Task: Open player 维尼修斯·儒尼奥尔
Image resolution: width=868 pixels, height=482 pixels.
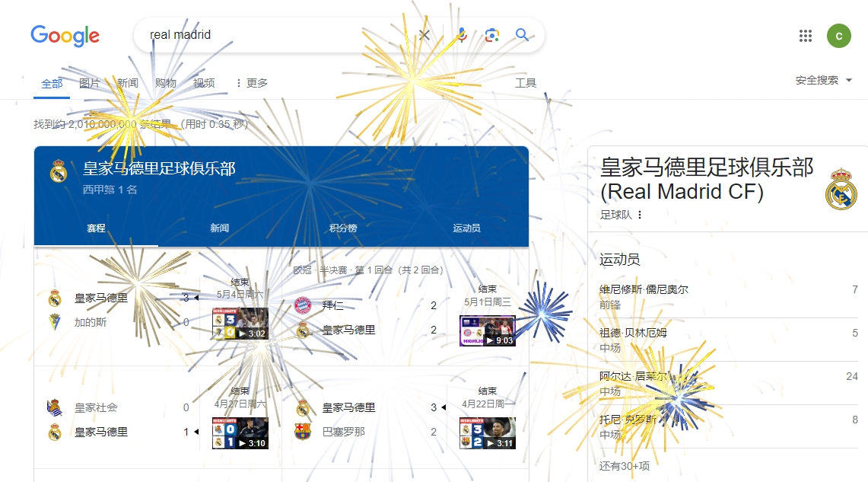Action: [x=644, y=289]
